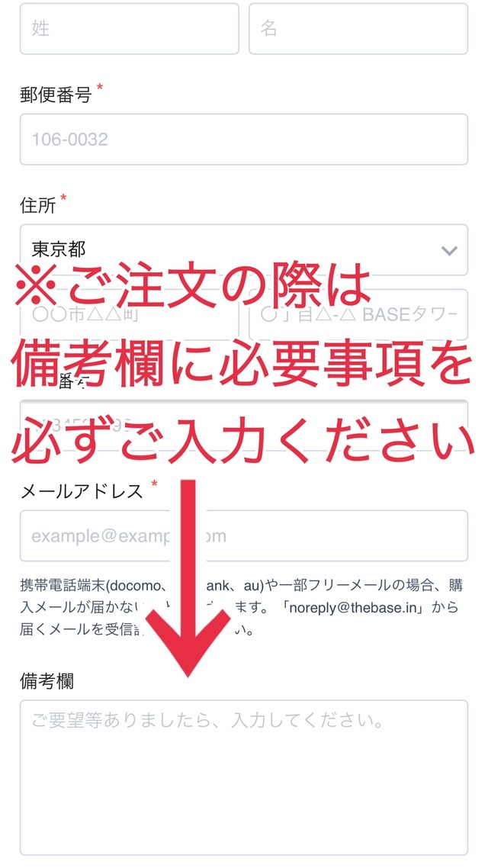The height and width of the screenshot is (868, 488).
Task: Click the 住所 field label
Action: point(37,206)
